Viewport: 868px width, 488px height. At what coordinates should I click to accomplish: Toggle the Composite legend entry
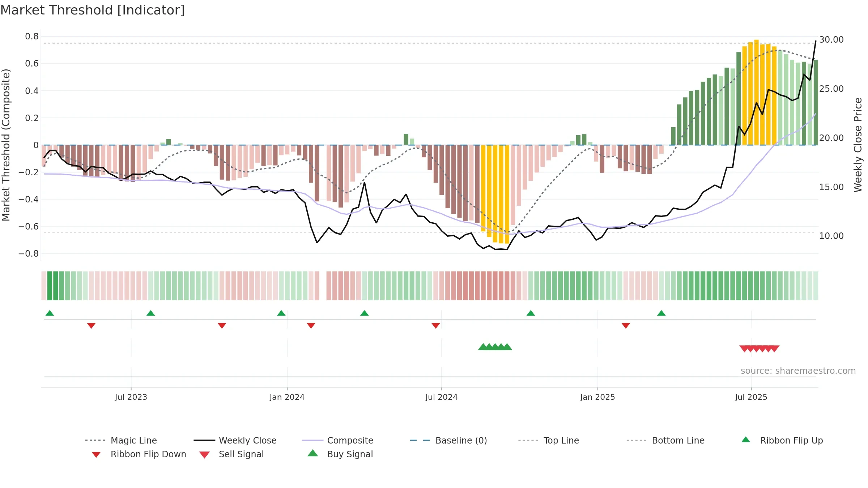pyautogui.click(x=338, y=440)
